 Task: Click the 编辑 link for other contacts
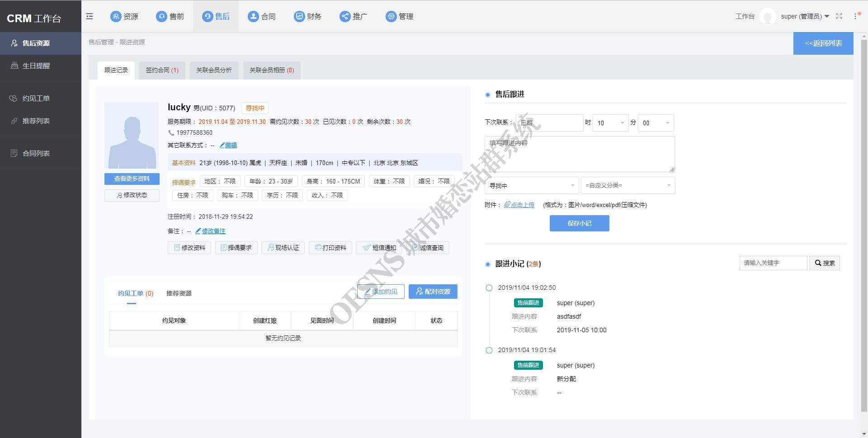[x=228, y=146]
